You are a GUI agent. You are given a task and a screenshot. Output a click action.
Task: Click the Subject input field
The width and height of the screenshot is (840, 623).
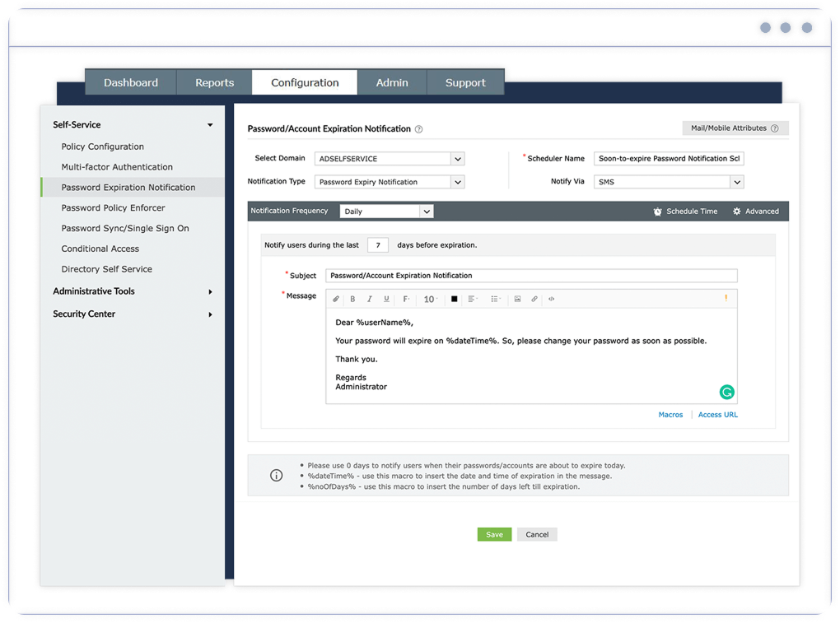tap(531, 276)
